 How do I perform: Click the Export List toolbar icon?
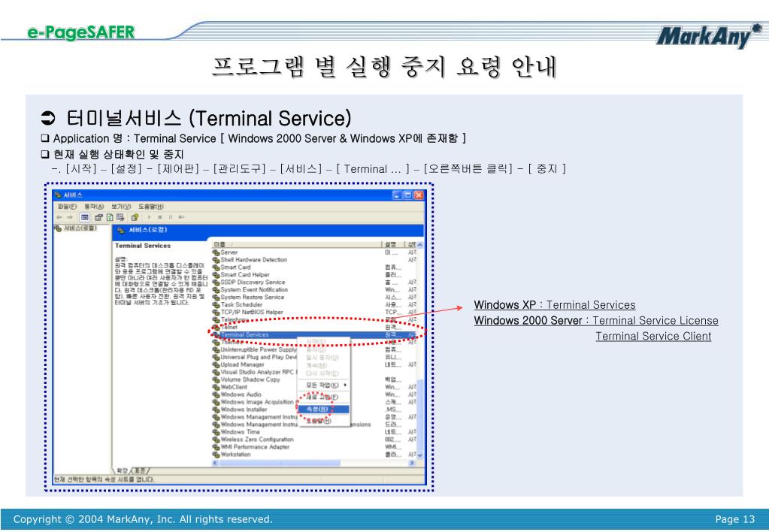[x=120, y=217]
